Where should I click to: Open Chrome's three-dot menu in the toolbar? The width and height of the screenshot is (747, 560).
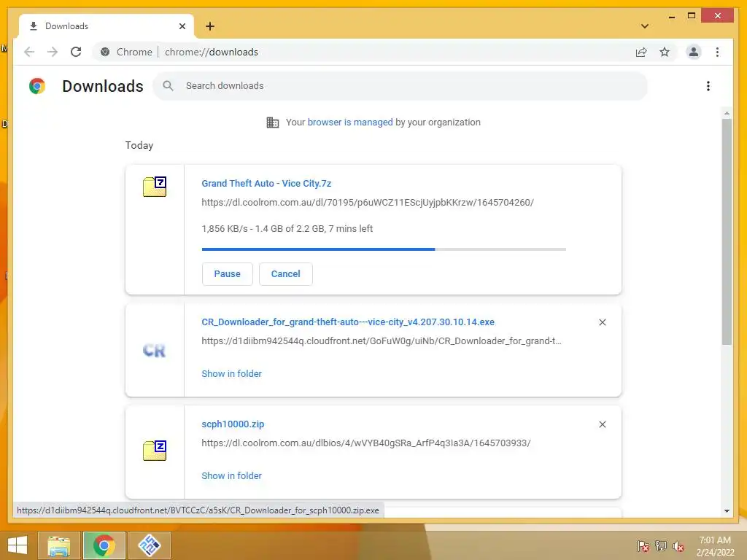[x=718, y=52]
